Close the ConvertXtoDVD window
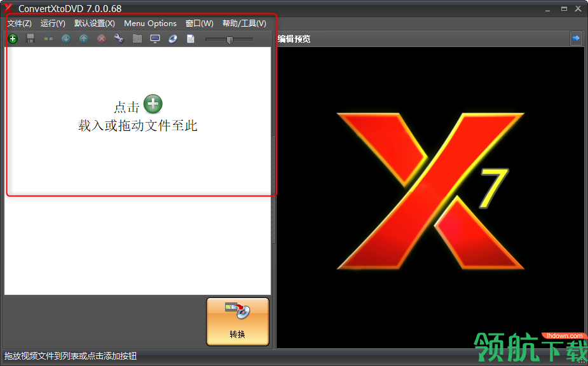The height and width of the screenshot is (366, 588). [x=578, y=9]
